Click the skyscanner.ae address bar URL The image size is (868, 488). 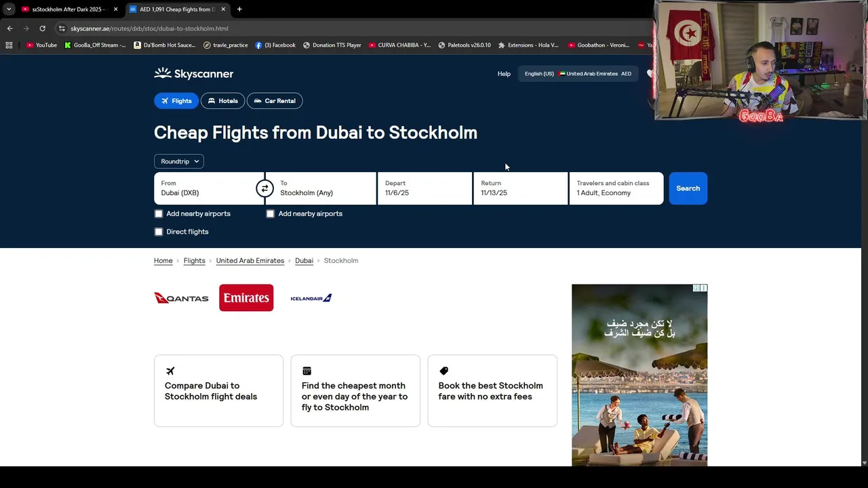[149, 28]
